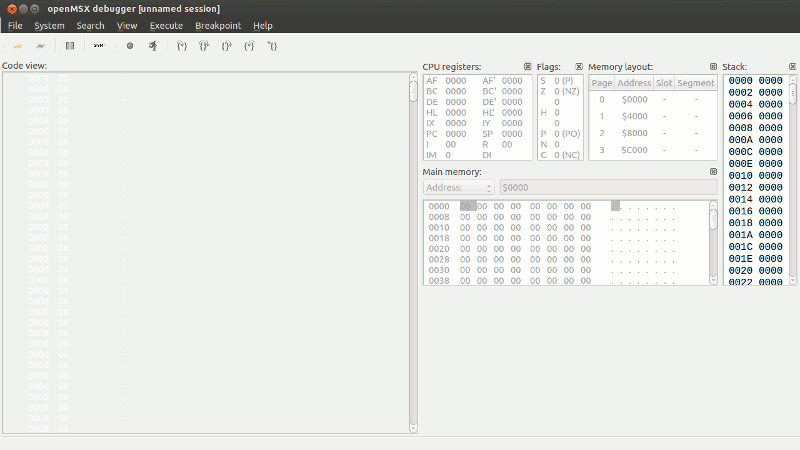The image size is (800, 450).
Task: Click the S flag value 0 (P)
Action: point(564,81)
